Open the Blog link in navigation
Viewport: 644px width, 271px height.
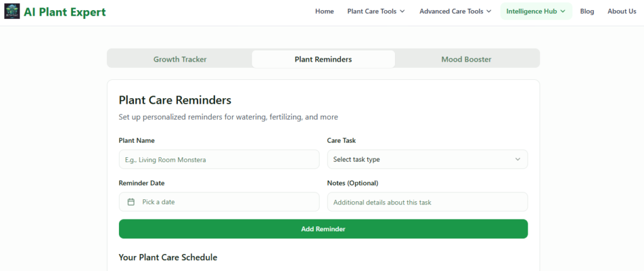pos(587,11)
